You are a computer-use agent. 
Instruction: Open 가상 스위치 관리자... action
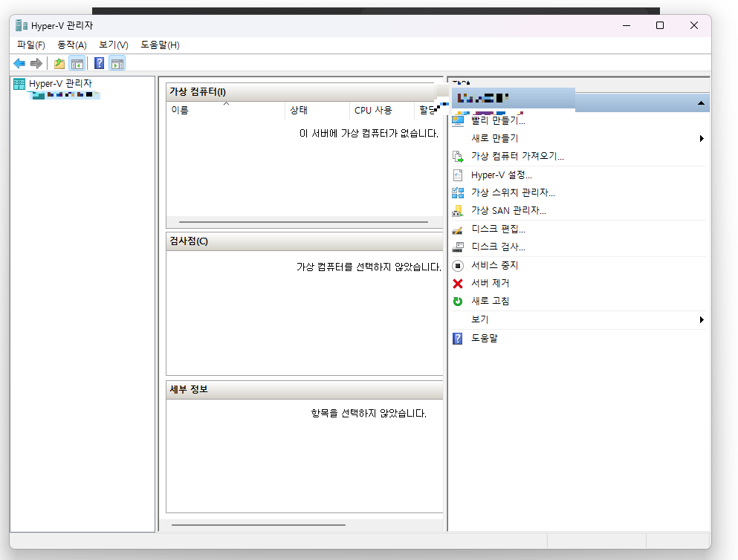pos(513,193)
